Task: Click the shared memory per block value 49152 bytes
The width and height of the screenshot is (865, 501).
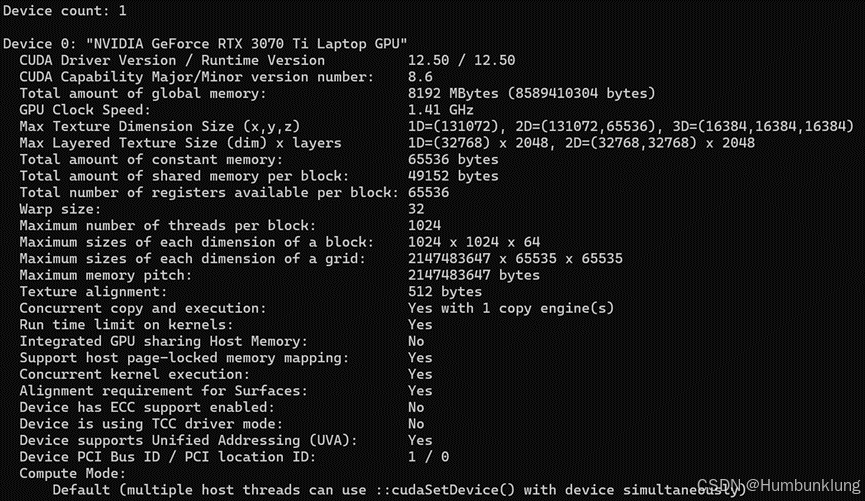Action: point(453,175)
